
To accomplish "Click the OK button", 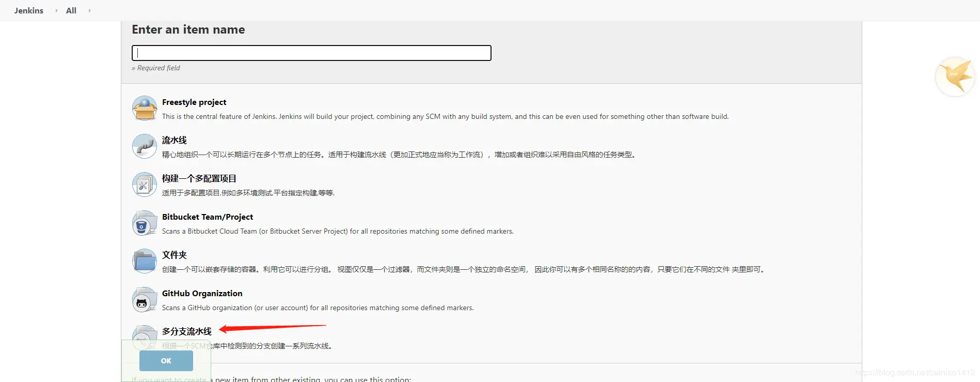I will coord(166,361).
